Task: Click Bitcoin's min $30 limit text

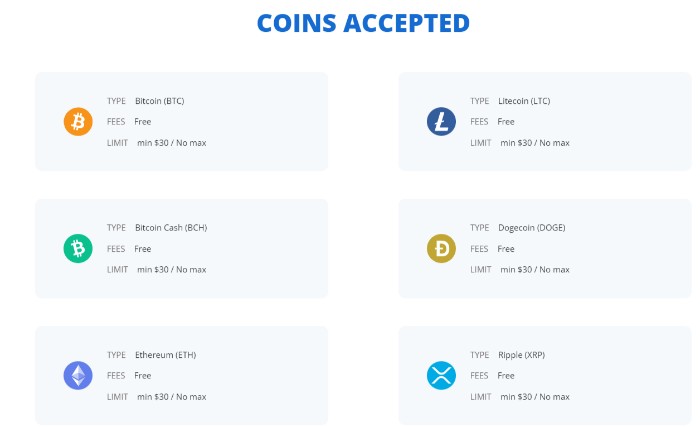Action: pyautogui.click(x=171, y=143)
